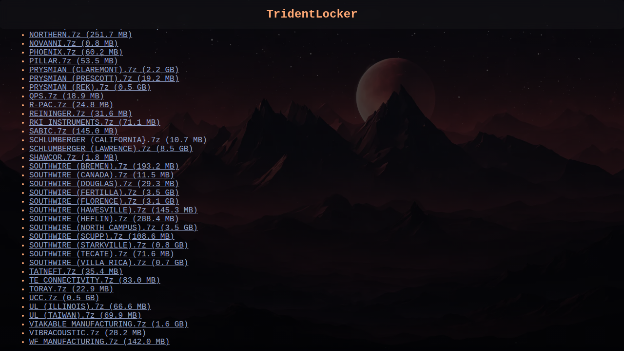Select the SABIC.7z link
624x364 pixels.
74,132
